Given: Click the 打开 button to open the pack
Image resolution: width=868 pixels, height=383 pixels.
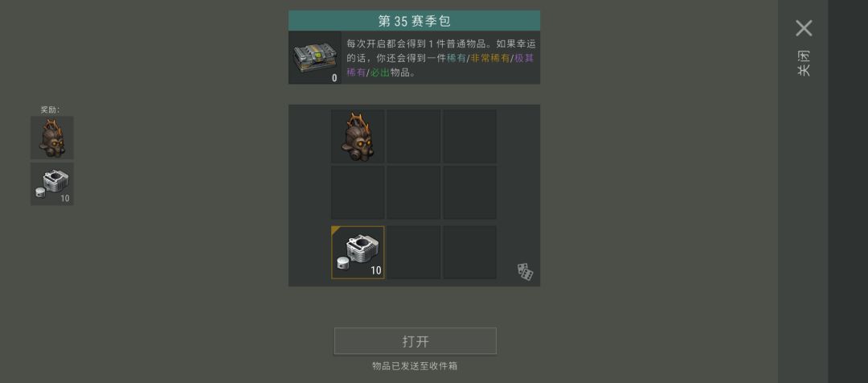Looking at the screenshot, I should pyautogui.click(x=416, y=341).
